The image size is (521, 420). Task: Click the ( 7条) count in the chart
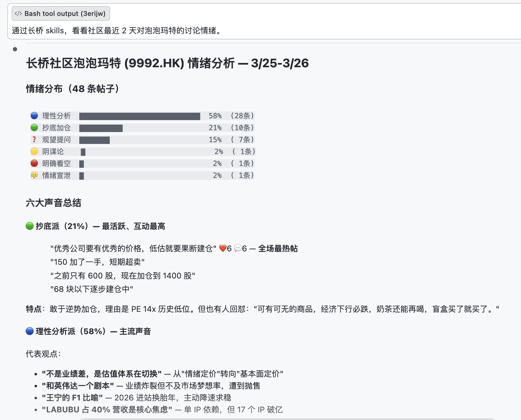(242, 140)
